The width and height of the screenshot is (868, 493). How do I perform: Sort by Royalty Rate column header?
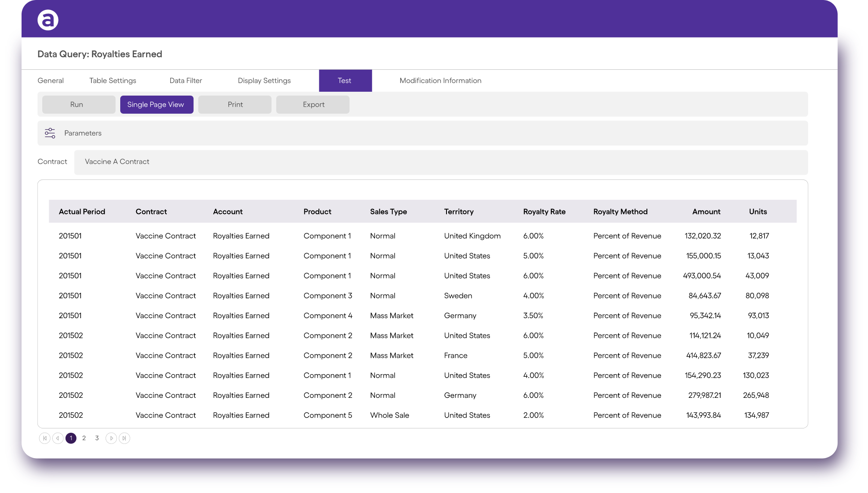(x=544, y=212)
